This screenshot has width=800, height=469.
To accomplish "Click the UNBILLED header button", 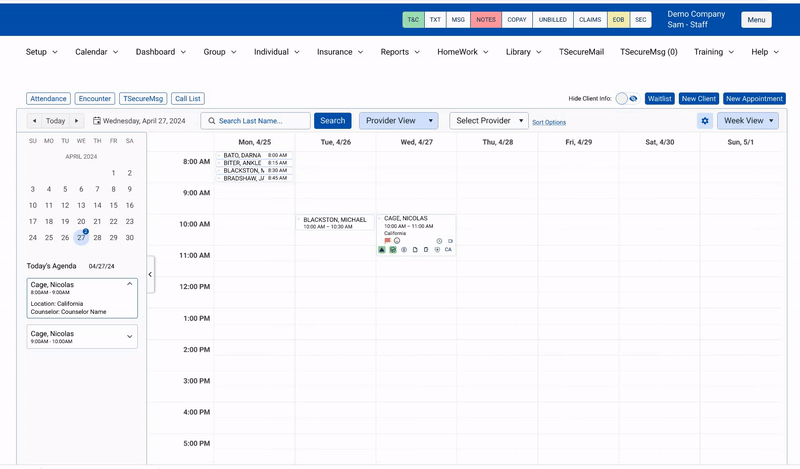I will coord(553,20).
